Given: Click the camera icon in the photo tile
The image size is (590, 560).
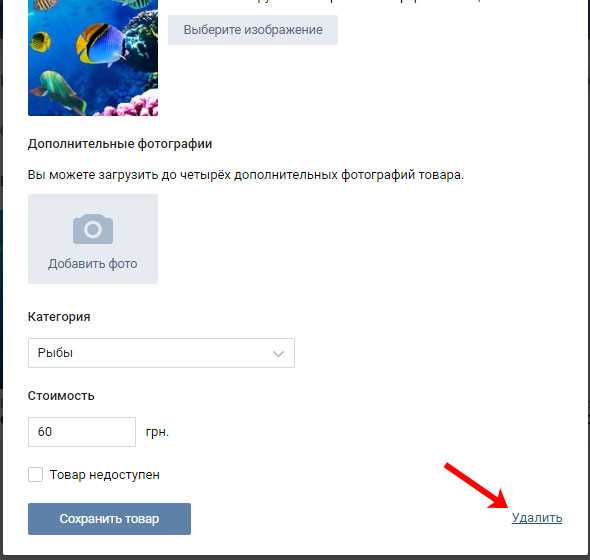Looking at the screenshot, I should point(93,229).
